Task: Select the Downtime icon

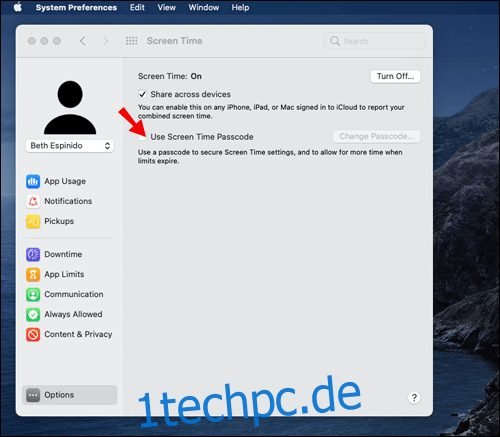Action: [x=33, y=254]
